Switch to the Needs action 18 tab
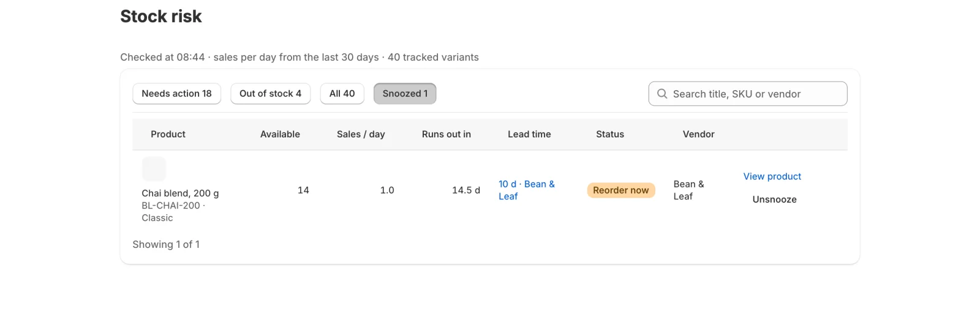The image size is (980, 330). (176, 94)
